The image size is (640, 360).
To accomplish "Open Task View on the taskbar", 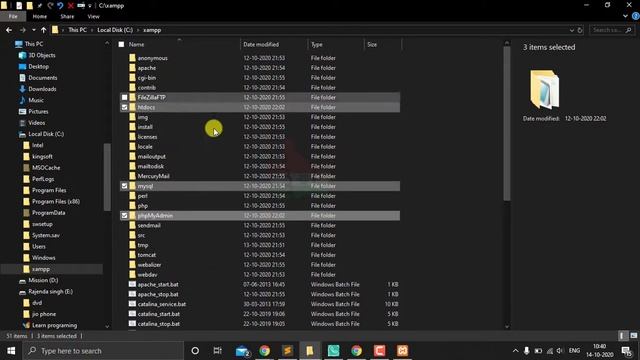I will (218, 351).
